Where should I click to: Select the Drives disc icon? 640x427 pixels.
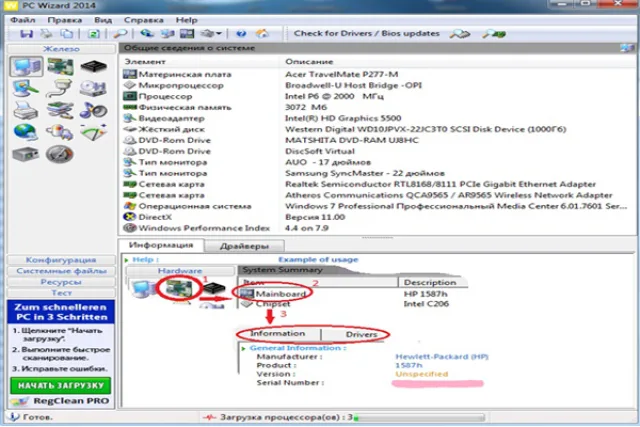[x=93, y=88]
